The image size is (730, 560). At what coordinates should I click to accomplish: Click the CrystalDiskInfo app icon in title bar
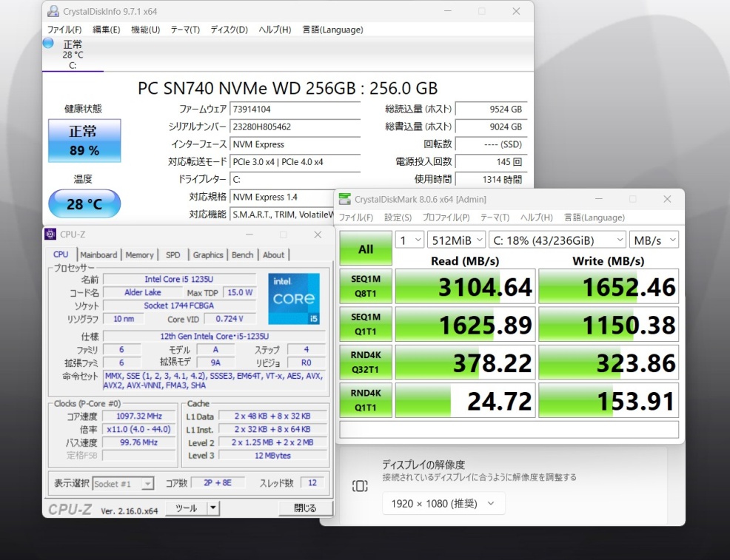53,12
